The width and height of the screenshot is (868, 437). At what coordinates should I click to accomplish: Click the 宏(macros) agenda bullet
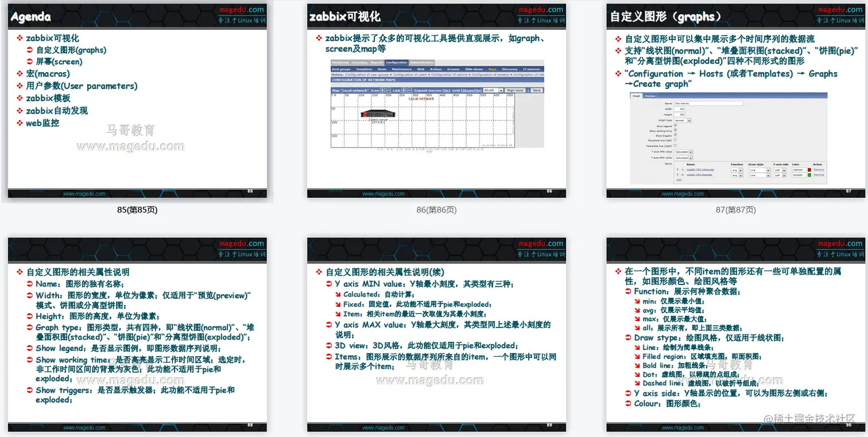[48, 74]
